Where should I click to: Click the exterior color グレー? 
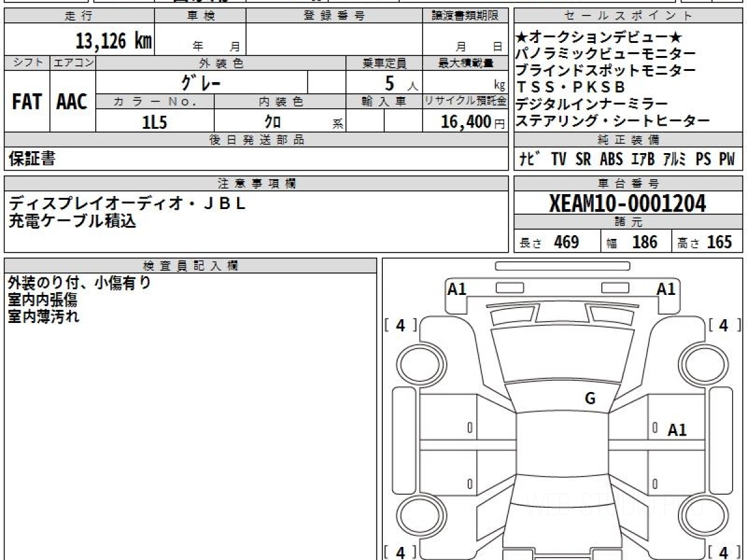point(200,82)
